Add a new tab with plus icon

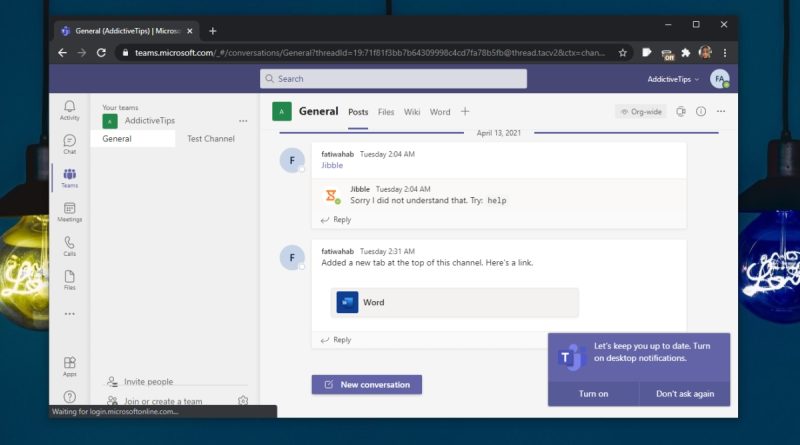pos(465,111)
